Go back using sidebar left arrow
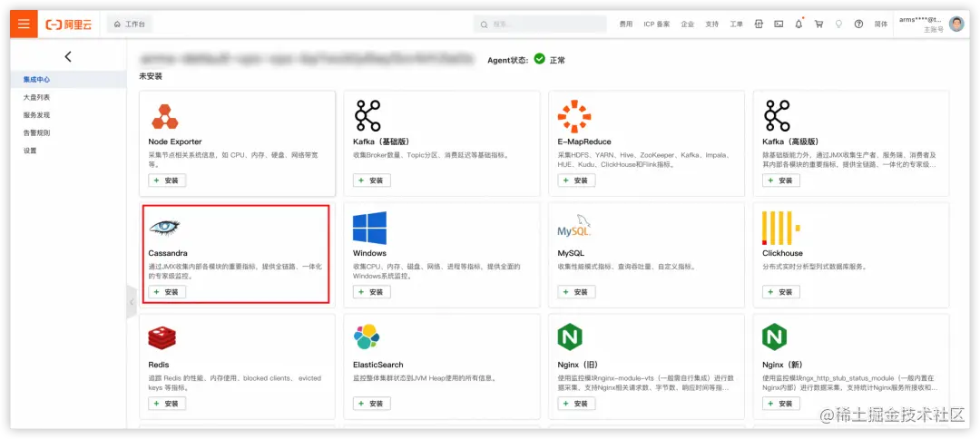Image resolution: width=980 pixels, height=439 pixels. (68, 57)
